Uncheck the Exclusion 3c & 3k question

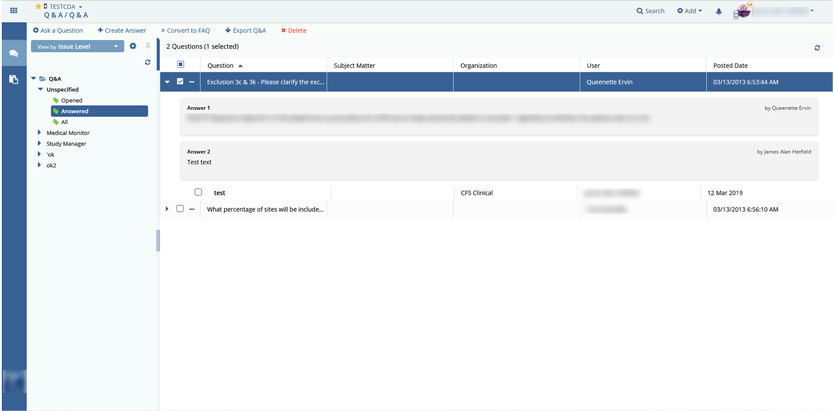[180, 82]
